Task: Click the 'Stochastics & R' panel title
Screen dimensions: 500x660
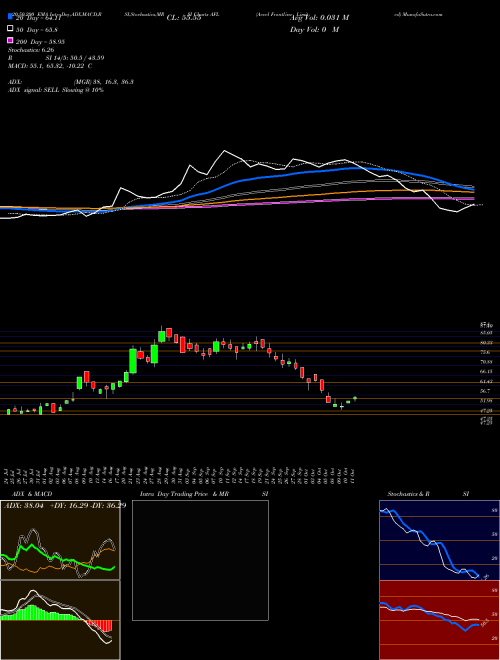Action: point(408,494)
